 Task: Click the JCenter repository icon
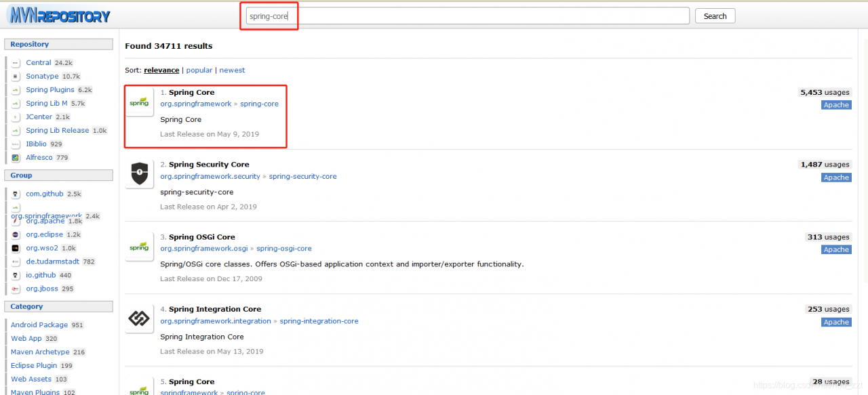16,117
